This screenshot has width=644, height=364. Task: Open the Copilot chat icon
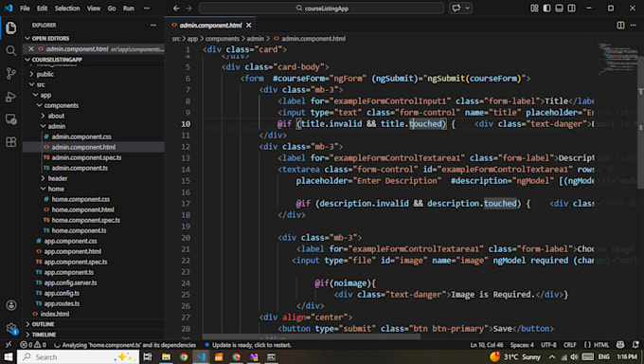click(x=456, y=9)
